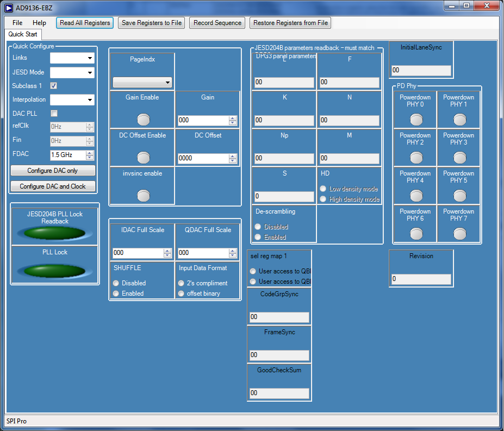
Task: Click the PLL Lock green indicator
Action: (x=55, y=271)
